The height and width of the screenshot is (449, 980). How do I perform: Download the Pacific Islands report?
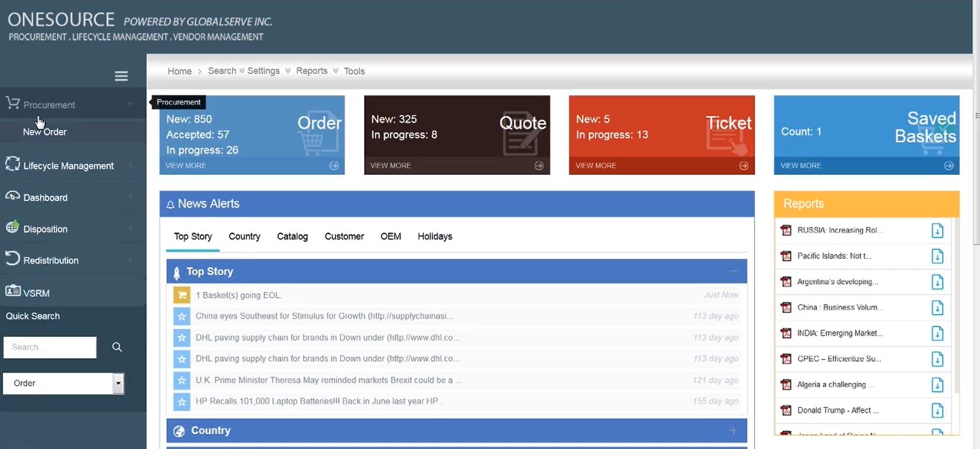coord(937,256)
